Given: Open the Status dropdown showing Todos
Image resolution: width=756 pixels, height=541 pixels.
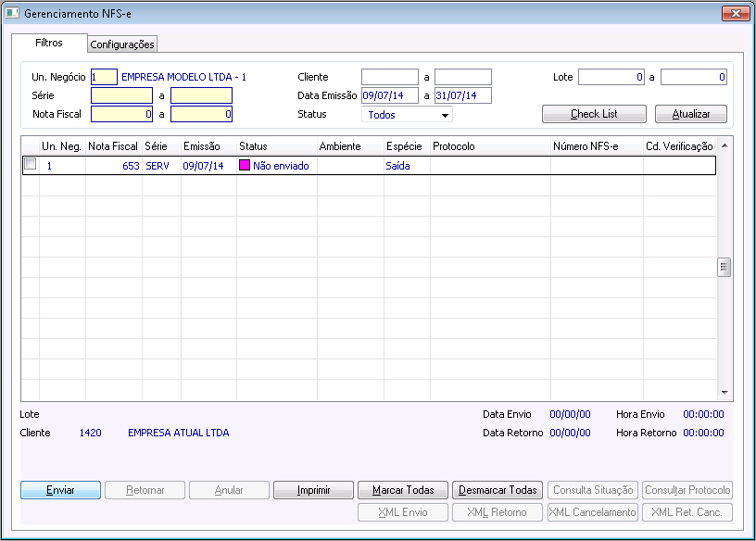Looking at the screenshot, I should 407,115.
